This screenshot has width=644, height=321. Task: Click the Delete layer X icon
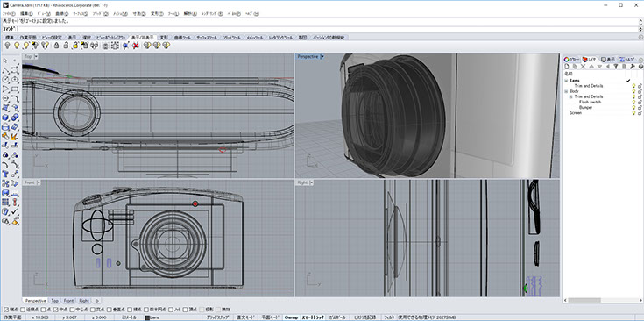(x=583, y=66)
